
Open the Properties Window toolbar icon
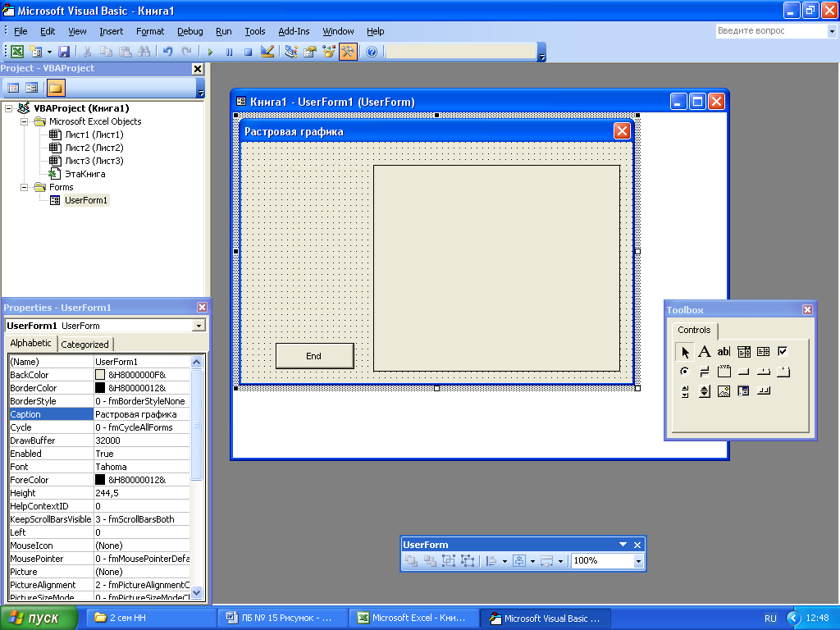[309, 52]
